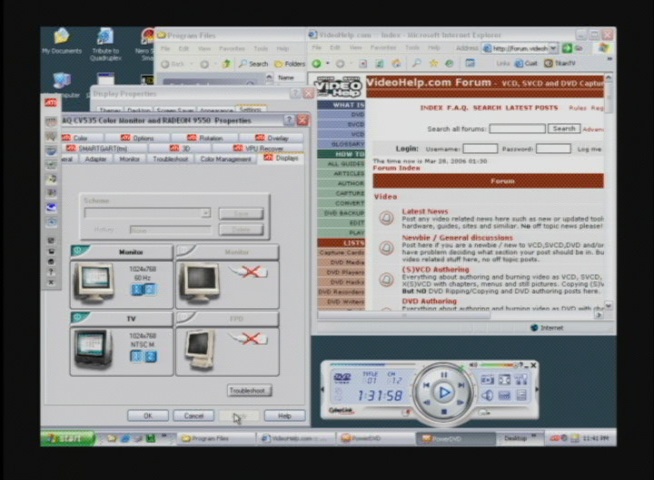Click Cancel in the Radeon properties dialog
Viewport: 654px width, 480px height.
[194, 416]
